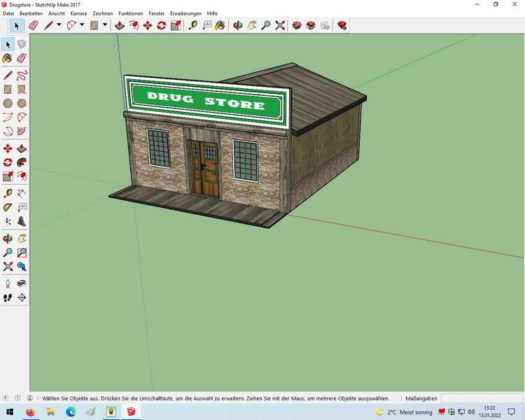Choose the Push/Pull tool in left toolbar

pos(22,148)
